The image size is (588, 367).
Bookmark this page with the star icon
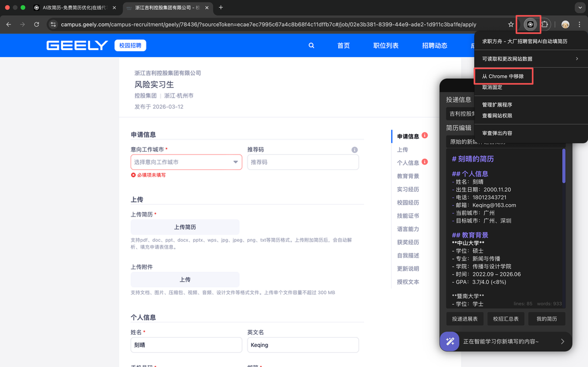coord(510,25)
